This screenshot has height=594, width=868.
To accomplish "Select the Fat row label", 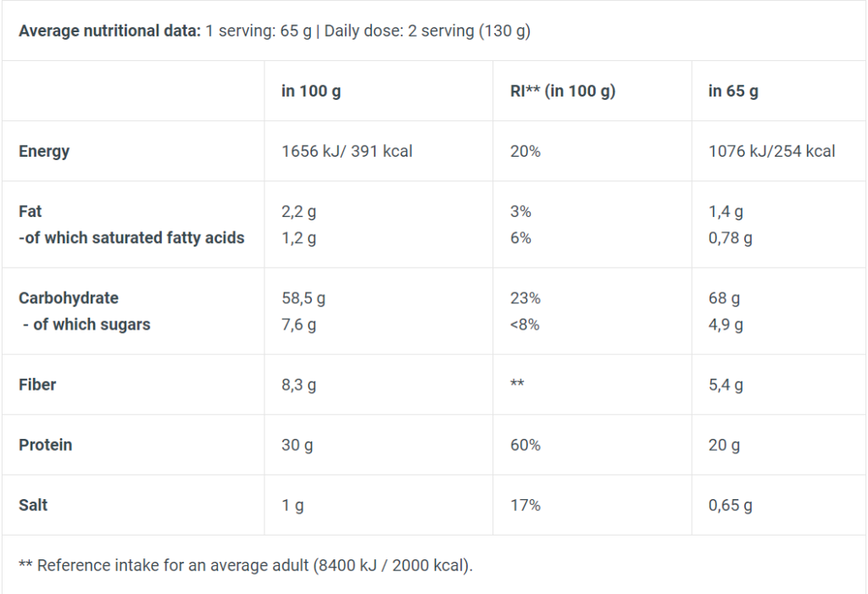I will pyautogui.click(x=31, y=212).
